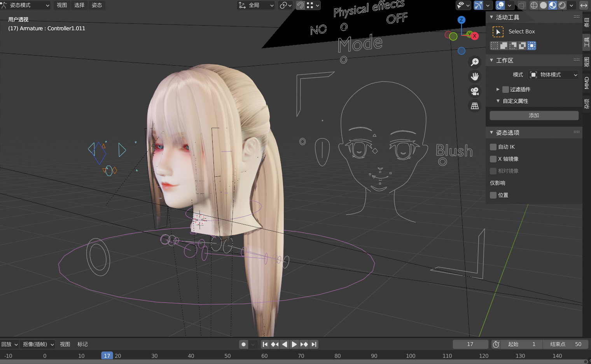This screenshot has height=364, width=591.
Task: Open the timeline 标记 menu
Action: click(x=82, y=344)
